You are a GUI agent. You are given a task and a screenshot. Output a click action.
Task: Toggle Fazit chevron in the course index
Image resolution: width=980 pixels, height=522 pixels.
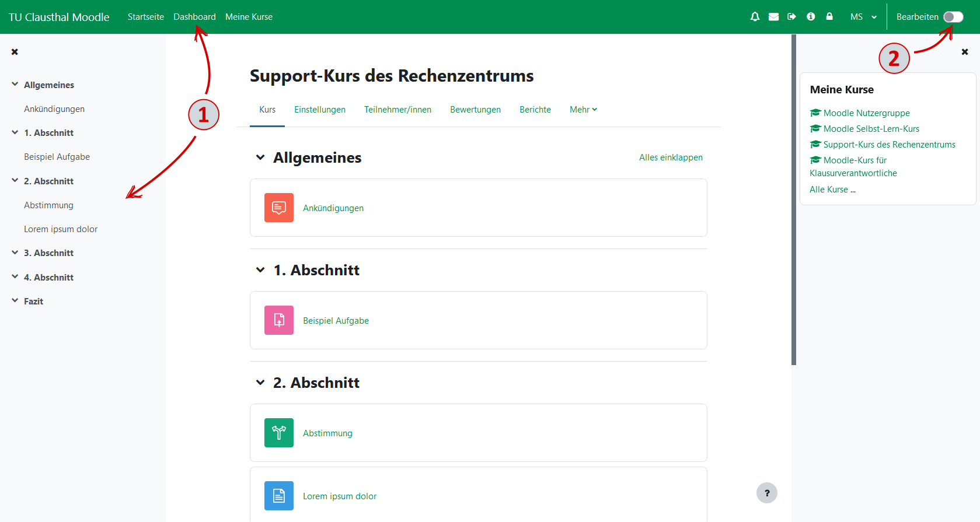pos(15,301)
